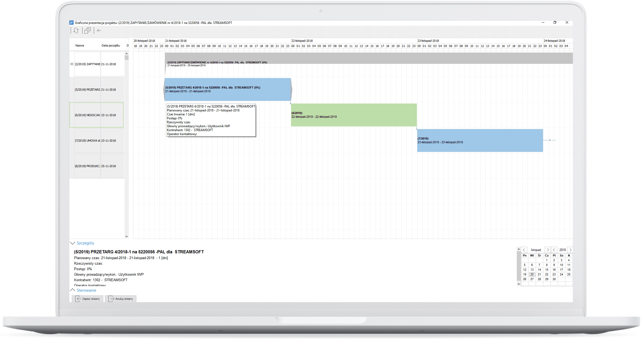Click the listopad month label
644x350 pixels.
tap(536, 250)
